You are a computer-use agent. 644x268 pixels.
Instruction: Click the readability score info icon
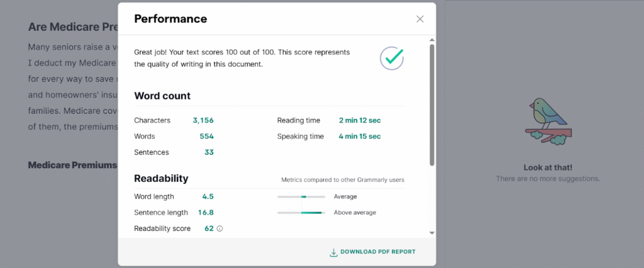(219, 228)
